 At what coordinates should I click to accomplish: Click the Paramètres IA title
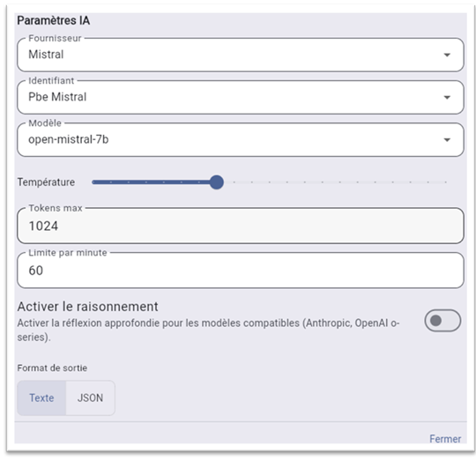(x=54, y=20)
